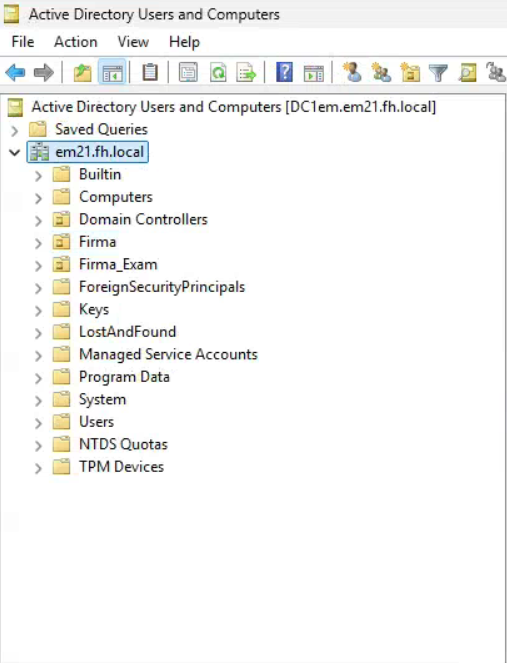Select the Saved Queries tree item

pyautogui.click(x=101, y=129)
